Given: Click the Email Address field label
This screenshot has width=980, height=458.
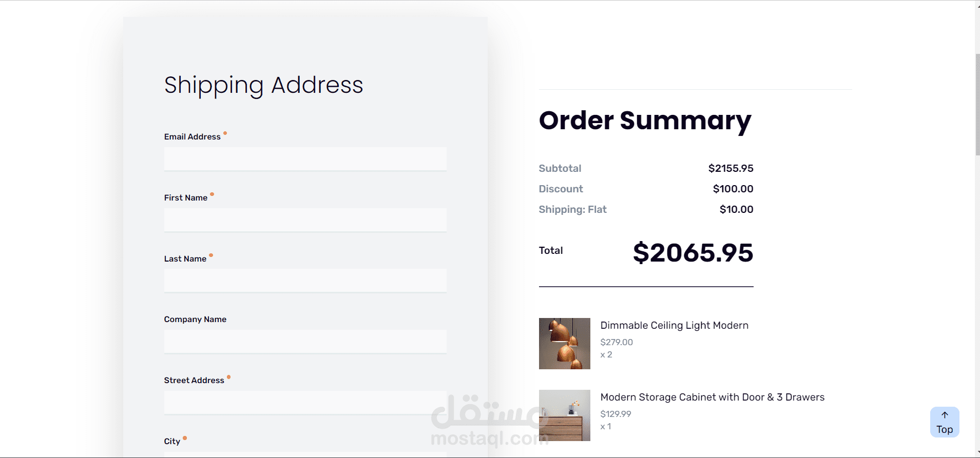Looking at the screenshot, I should [192, 137].
